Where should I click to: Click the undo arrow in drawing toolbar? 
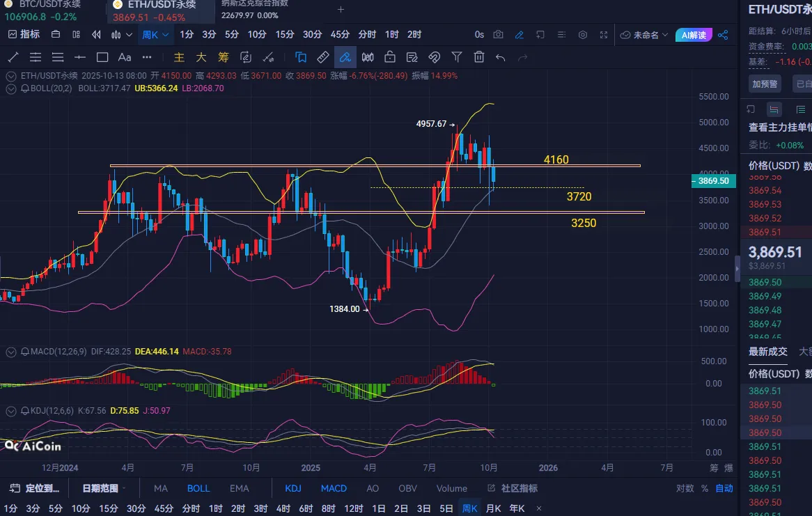[x=501, y=57]
